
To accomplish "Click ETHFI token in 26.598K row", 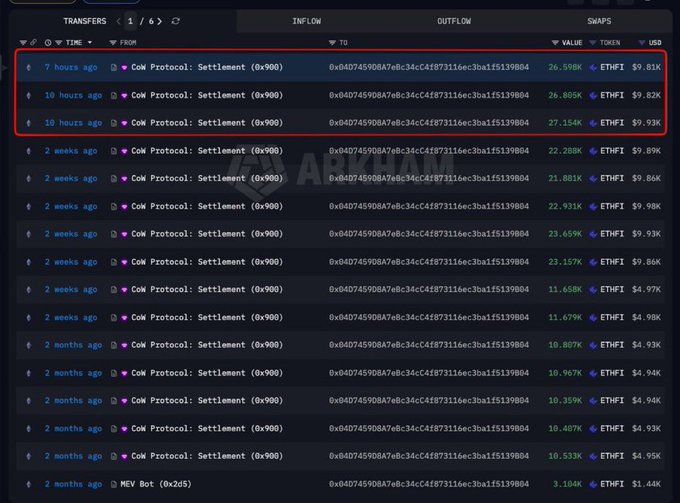I will pyautogui.click(x=612, y=67).
